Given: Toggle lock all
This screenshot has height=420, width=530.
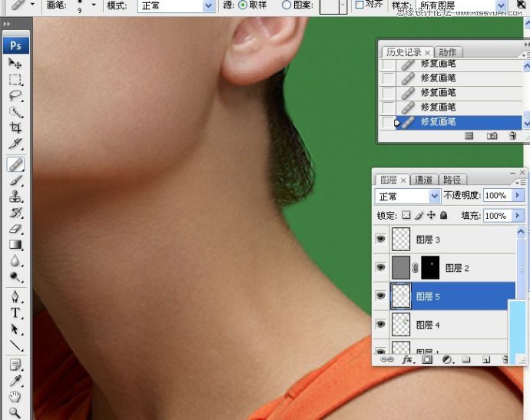Looking at the screenshot, I should tap(444, 215).
